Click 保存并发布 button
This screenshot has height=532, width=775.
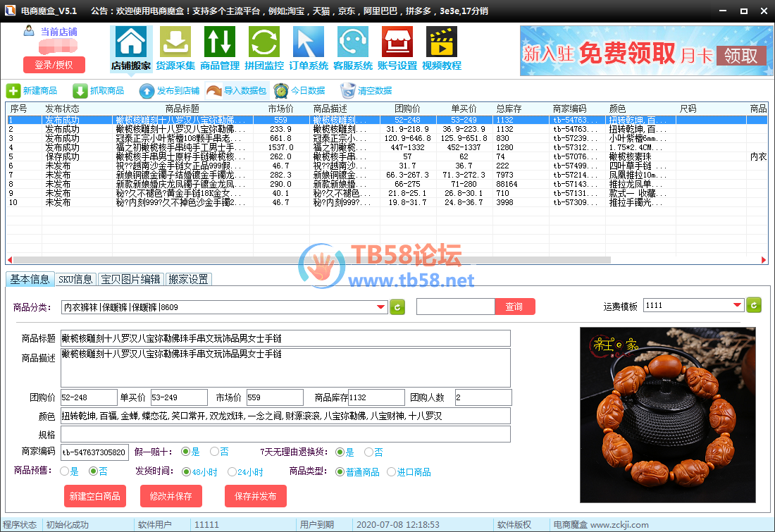tap(256, 496)
